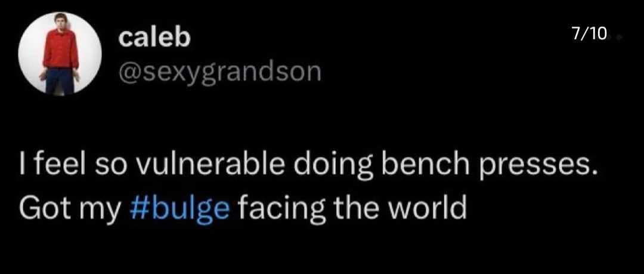Click the display name "caleb"
This screenshot has width=644, height=274.
154,38
